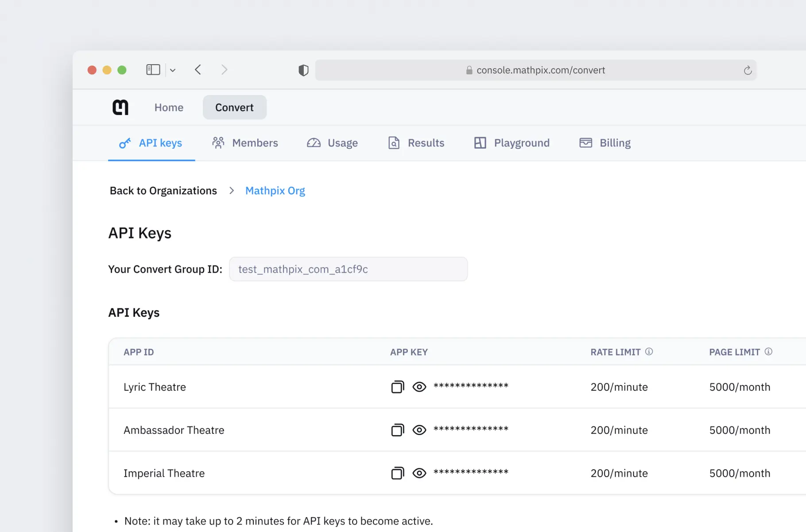Viewport: 806px width, 532px height.
Task: Click the Rate Limit info icon
Action: click(x=649, y=351)
